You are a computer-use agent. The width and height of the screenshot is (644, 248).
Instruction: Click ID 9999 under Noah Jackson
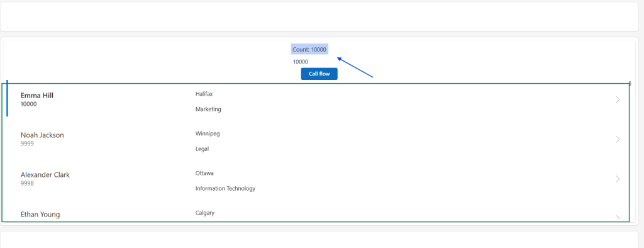coord(27,144)
